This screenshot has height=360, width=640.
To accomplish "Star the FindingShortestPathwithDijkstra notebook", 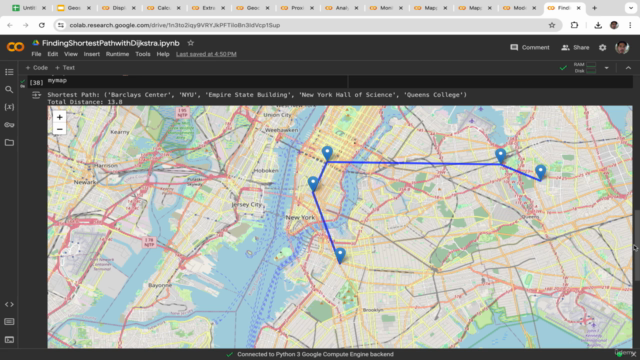I will tap(190, 43).
